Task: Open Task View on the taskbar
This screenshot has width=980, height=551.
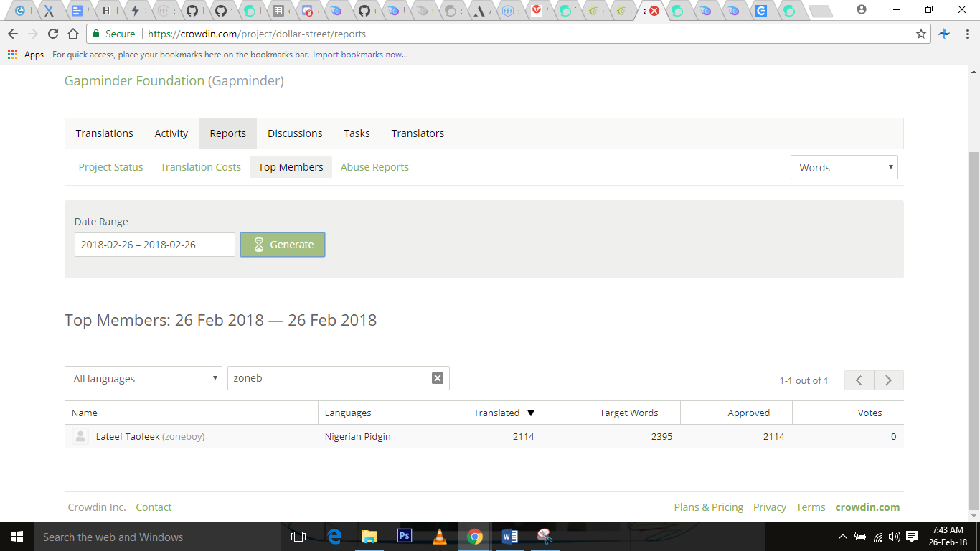Action: click(x=298, y=537)
